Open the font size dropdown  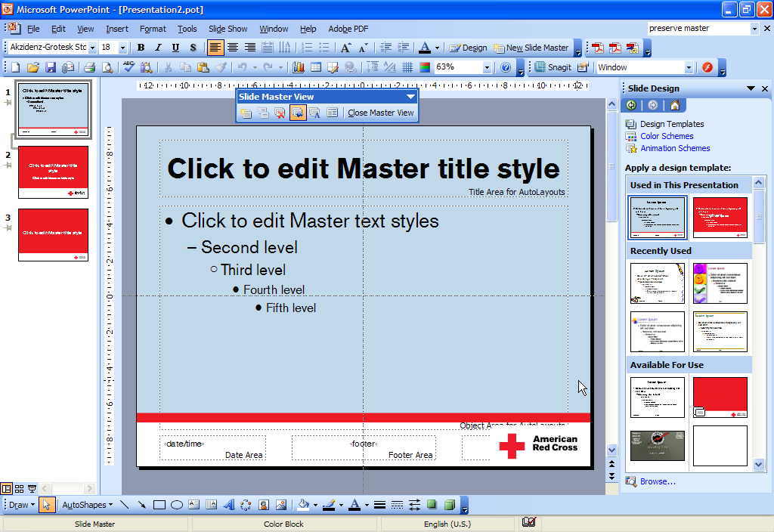pos(122,48)
